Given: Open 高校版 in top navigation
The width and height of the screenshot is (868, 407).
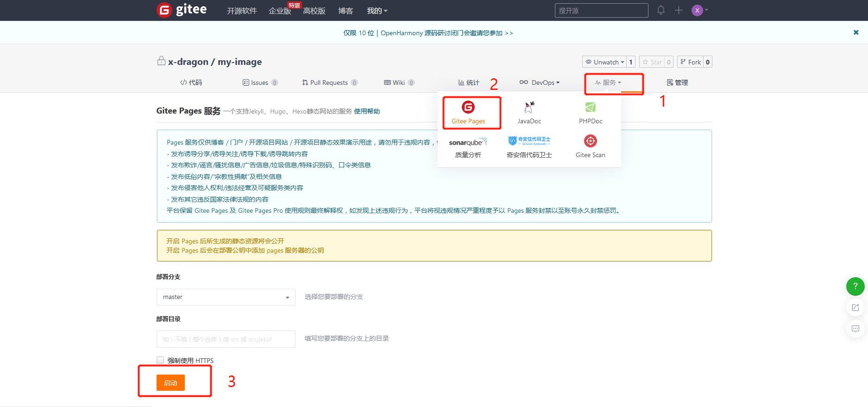Looking at the screenshot, I should coord(314,11).
